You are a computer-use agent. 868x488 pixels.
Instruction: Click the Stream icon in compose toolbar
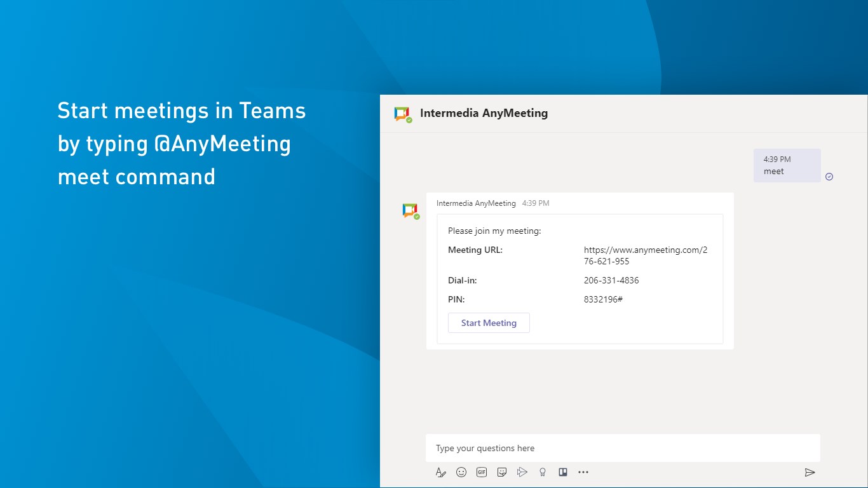522,472
